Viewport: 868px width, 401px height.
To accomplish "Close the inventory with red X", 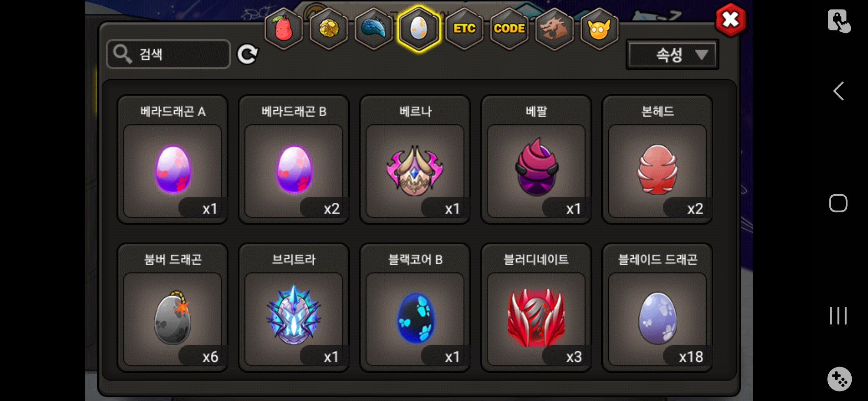I will pos(731,20).
